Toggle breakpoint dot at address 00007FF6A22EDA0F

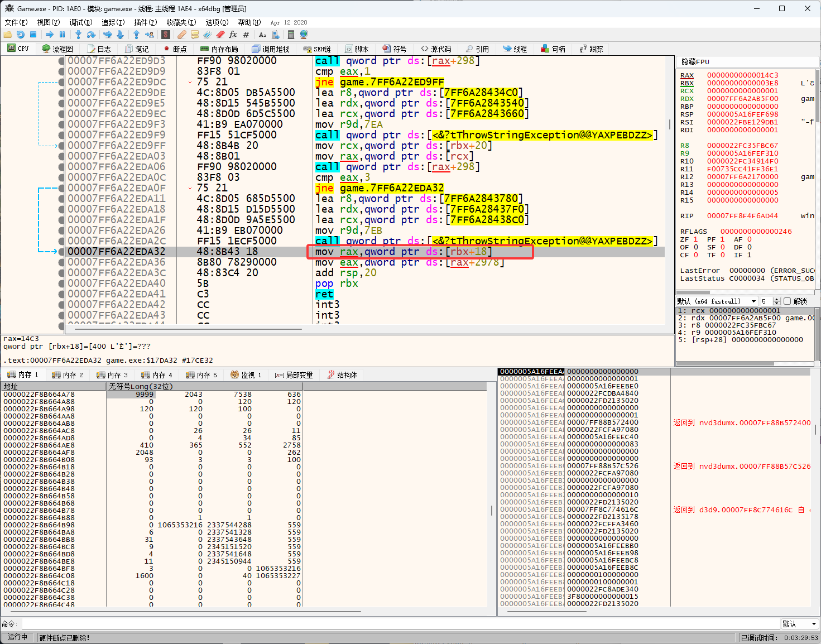[x=61, y=188]
